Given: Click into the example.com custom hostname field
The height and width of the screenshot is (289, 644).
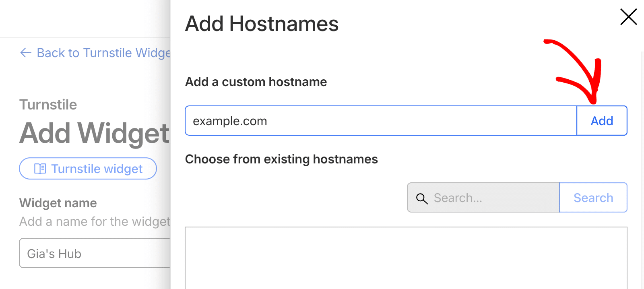Looking at the screenshot, I should click(380, 121).
